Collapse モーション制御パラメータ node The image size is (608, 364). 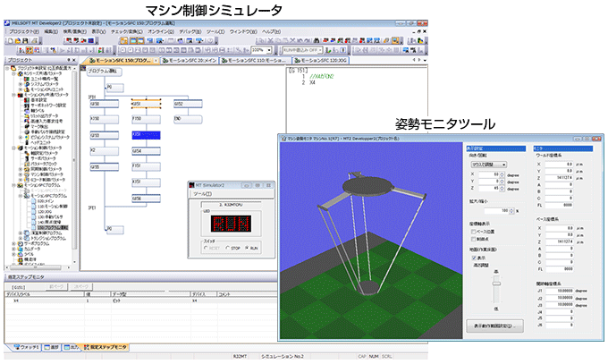click(14, 148)
